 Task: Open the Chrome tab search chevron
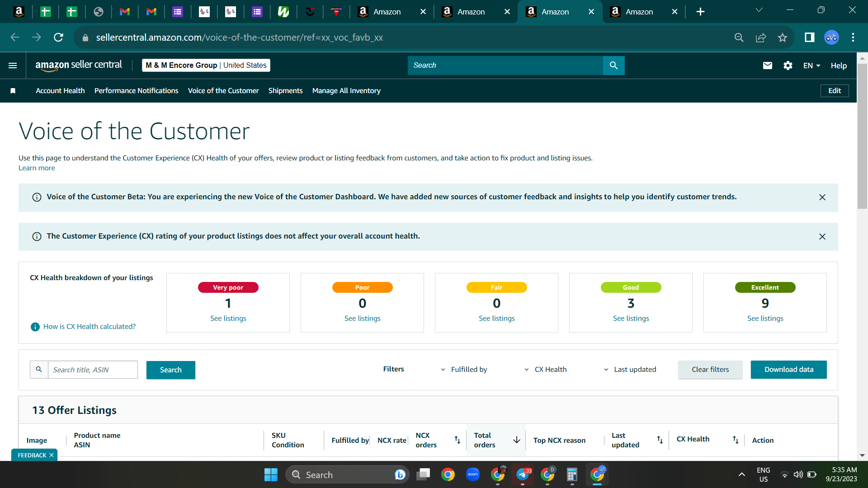(759, 10)
